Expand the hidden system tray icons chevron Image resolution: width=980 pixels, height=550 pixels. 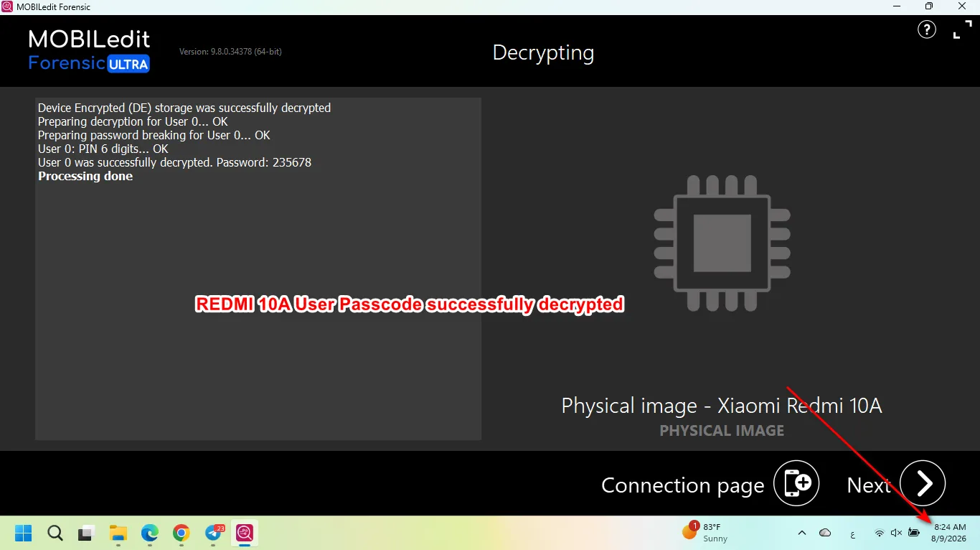point(802,533)
